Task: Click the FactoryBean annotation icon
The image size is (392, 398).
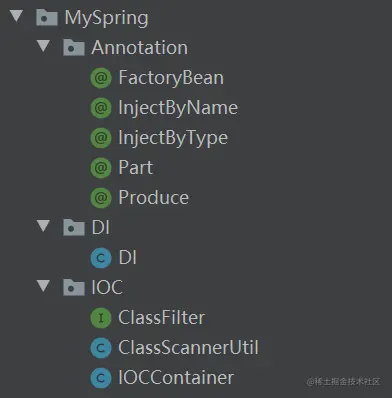Action: click(101, 78)
